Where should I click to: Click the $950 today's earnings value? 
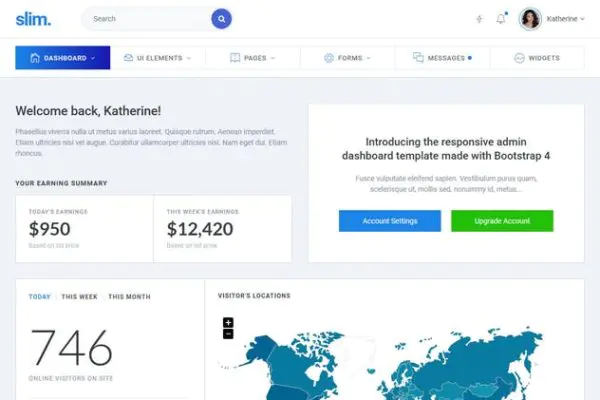point(49,229)
